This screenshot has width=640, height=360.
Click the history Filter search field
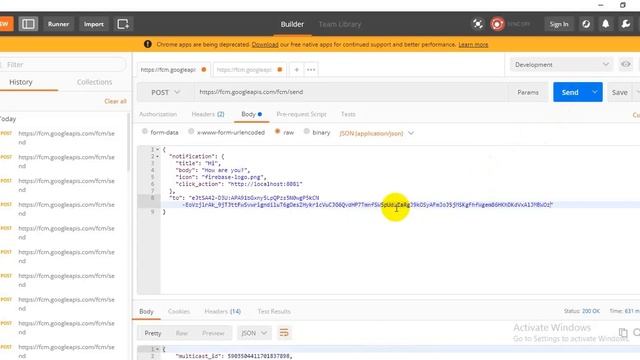[x=63, y=64]
